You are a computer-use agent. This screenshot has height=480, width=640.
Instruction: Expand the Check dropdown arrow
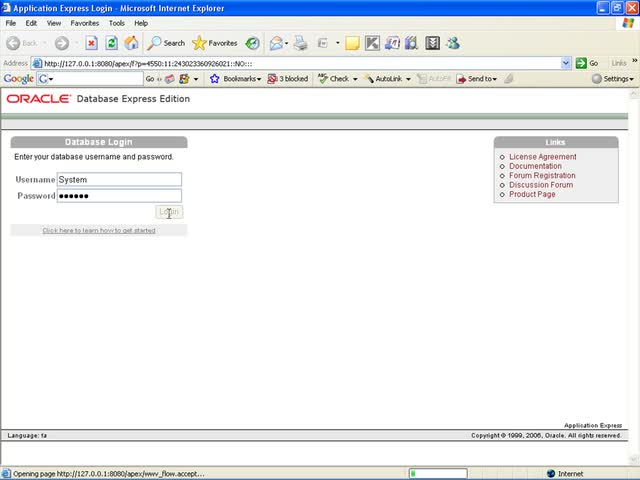coord(355,79)
